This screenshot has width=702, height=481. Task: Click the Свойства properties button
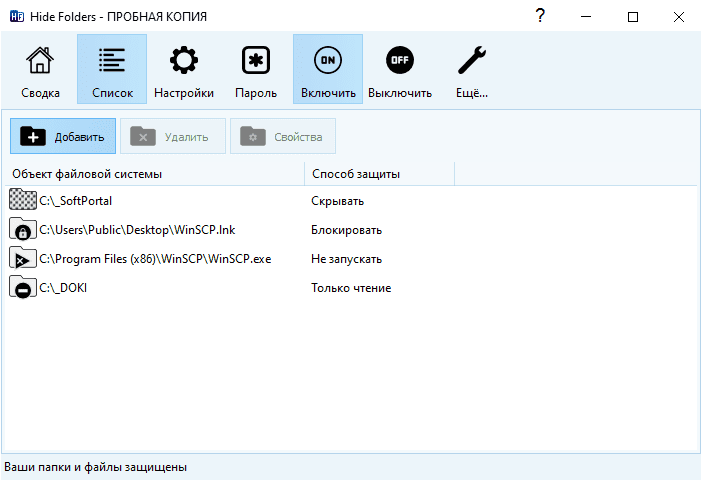(x=283, y=136)
